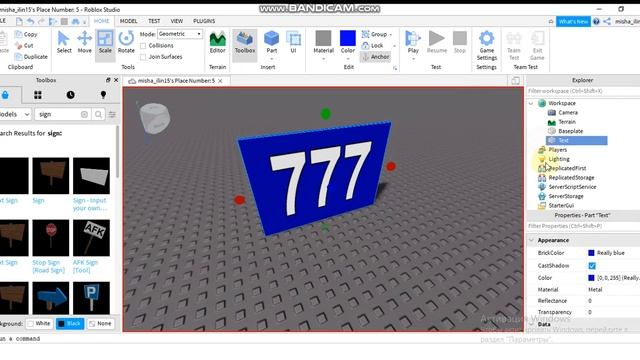The width and height of the screenshot is (640, 360).
Task: Open the Toolbox Creations tab
Action: pyautogui.click(x=103, y=95)
